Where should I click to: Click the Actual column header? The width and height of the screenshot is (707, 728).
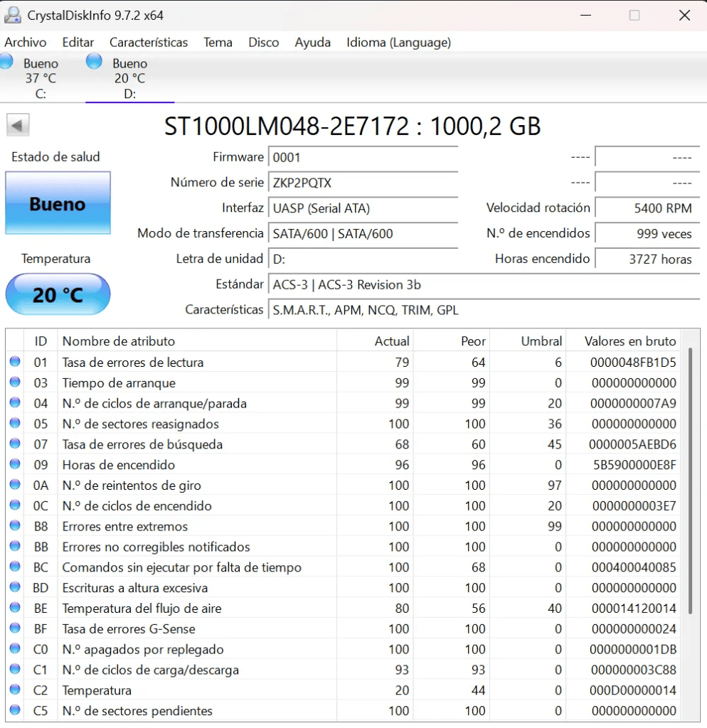point(376,341)
